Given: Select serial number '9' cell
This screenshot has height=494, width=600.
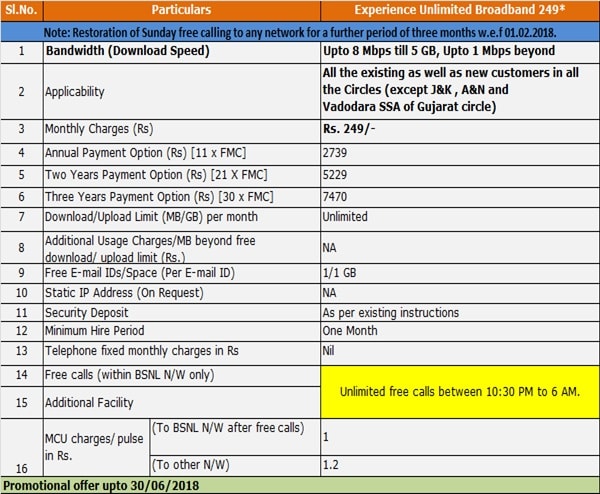Looking at the screenshot, I should click(x=21, y=273).
